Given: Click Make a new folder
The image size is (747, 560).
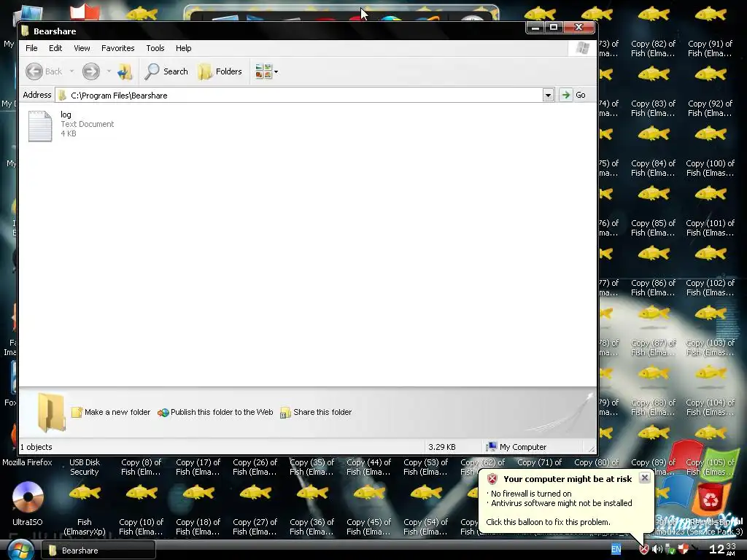Looking at the screenshot, I should pos(111,413).
